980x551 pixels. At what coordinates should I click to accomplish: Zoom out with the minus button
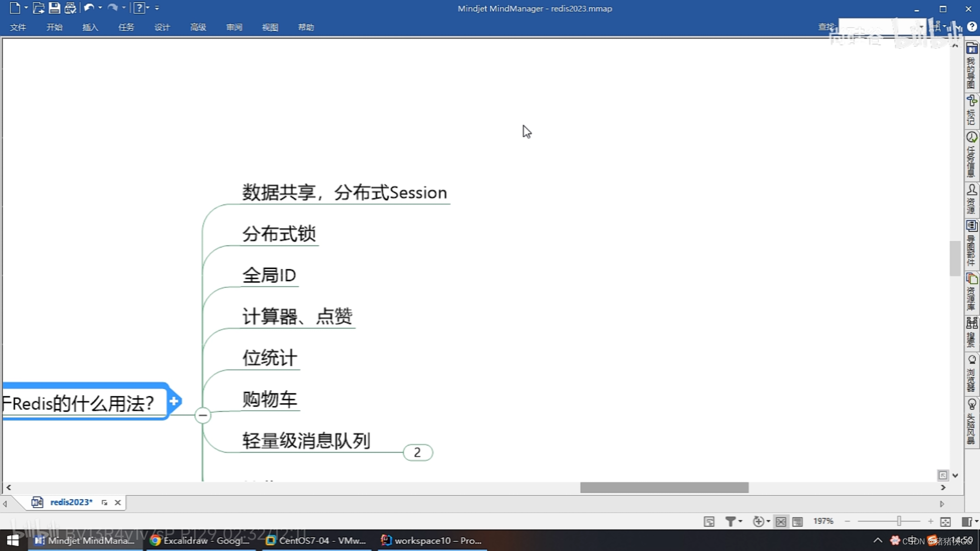point(847,521)
